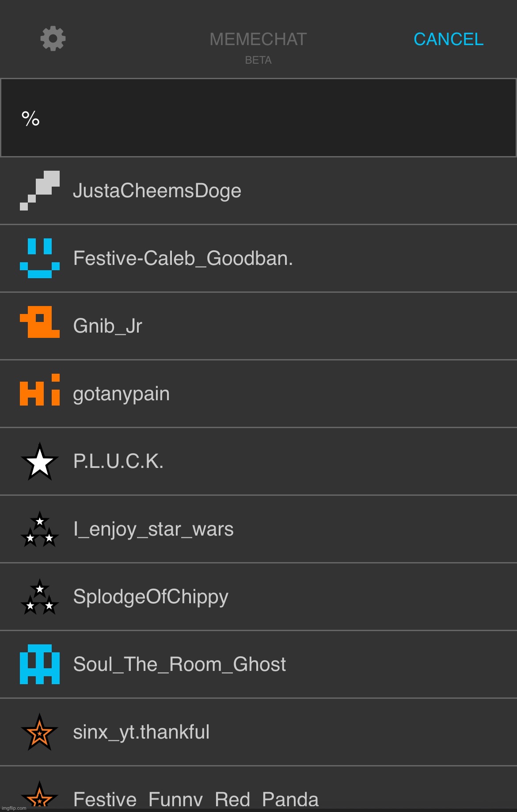Screen dimensions: 517x812
Task: Open Soul_The_Room_Ghost conversation
Action: [x=258, y=665]
